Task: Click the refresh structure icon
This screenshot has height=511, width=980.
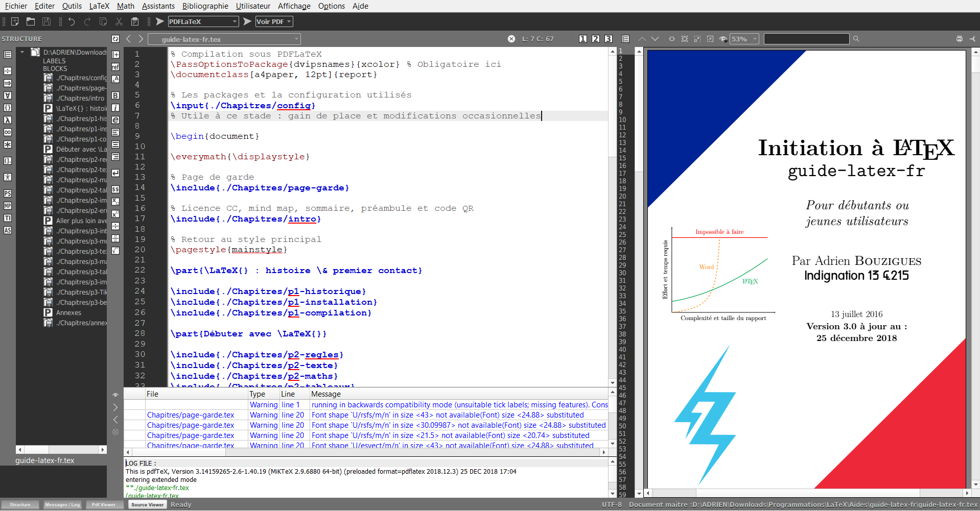Action: [x=115, y=39]
